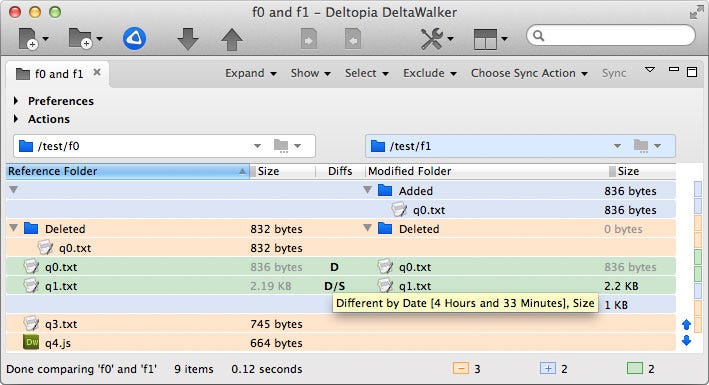
Task: Select right q0.txt in green row
Action: (415, 267)
